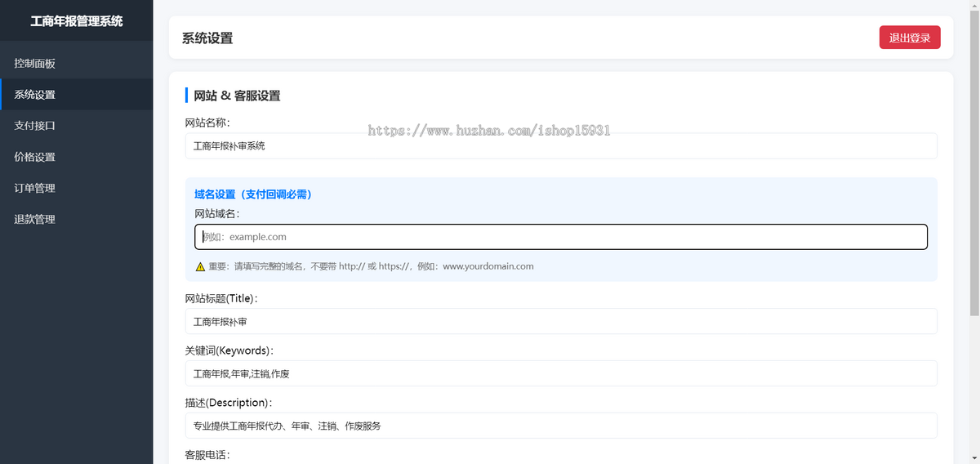
Task: Open the 控制面板 sidebar item
Action: (x=77, y=64)
